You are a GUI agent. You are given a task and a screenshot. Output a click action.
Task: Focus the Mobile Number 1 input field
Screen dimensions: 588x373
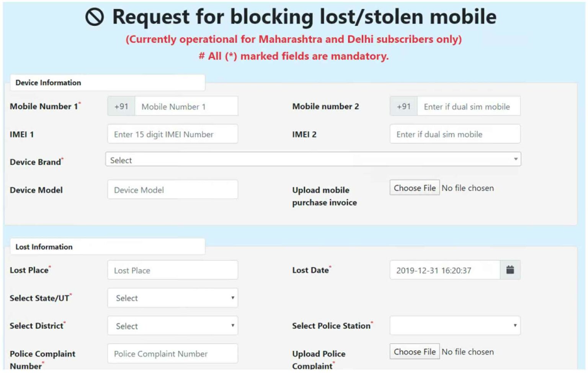coord(186,107)
